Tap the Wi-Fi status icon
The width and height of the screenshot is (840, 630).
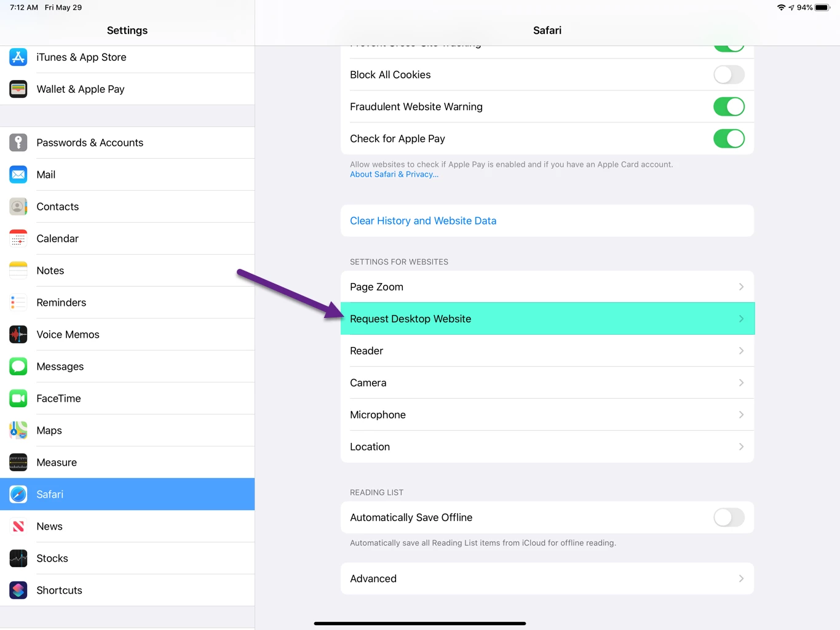coord(781,7)
